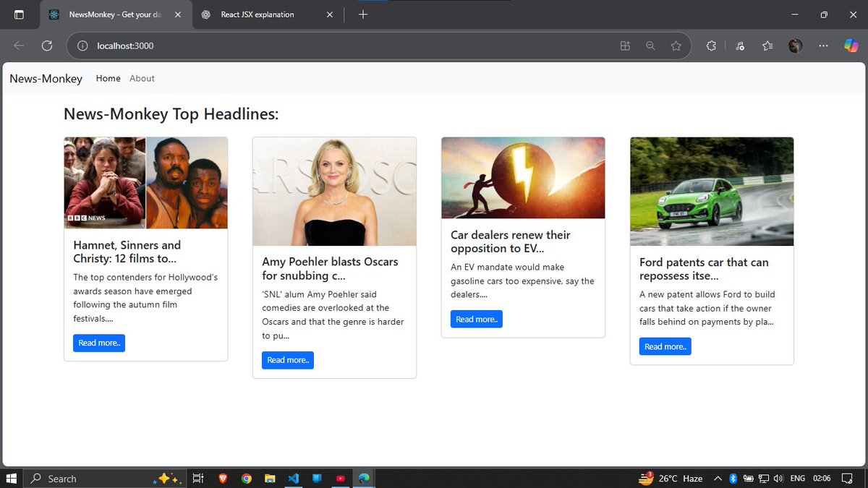Open the Apps available icon in address bar
The width and height of the screenshot is (868, 488).
point(626,46)
